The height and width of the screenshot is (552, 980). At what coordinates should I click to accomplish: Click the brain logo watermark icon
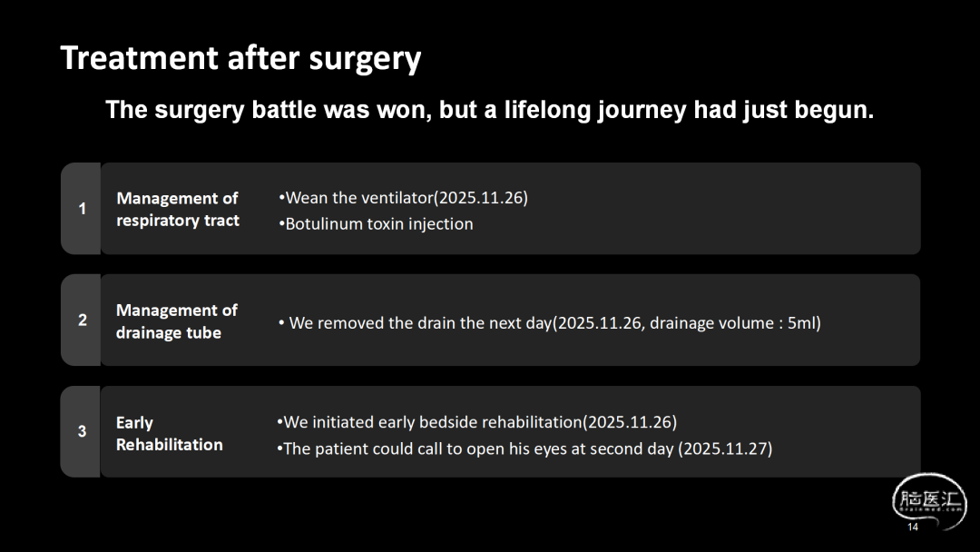point(929,498)
